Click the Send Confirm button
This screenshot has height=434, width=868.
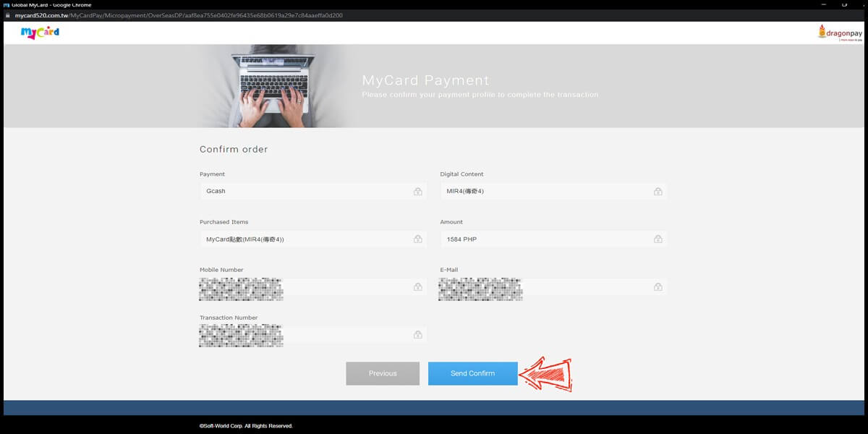(x=472, y=373)
